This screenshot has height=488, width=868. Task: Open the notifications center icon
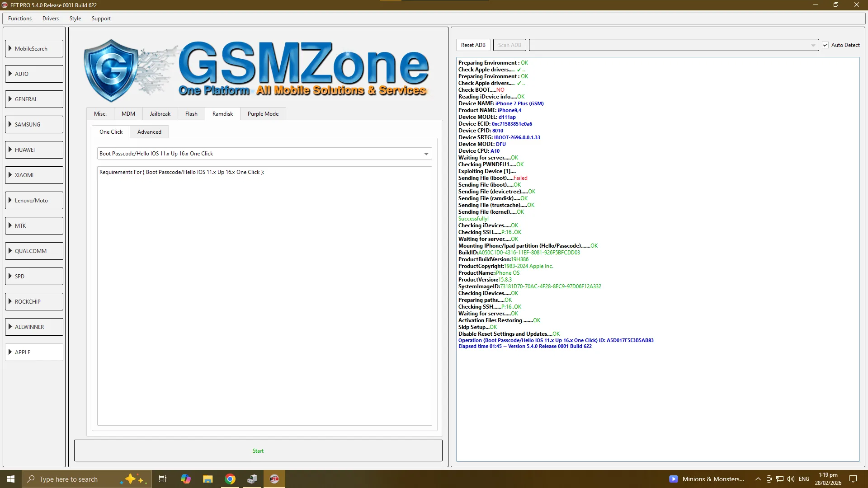(x=853, y=479)
